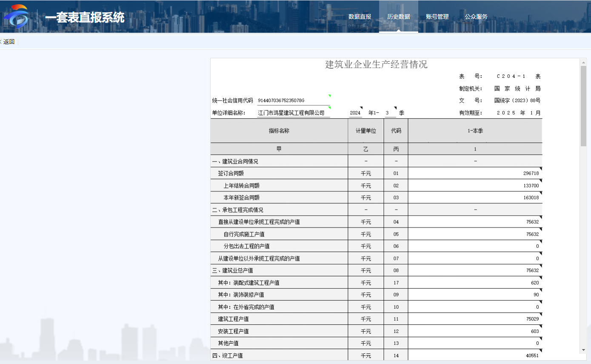591x364 pixels.
Task: Open the 数据直报 tab
Action: 360,17
